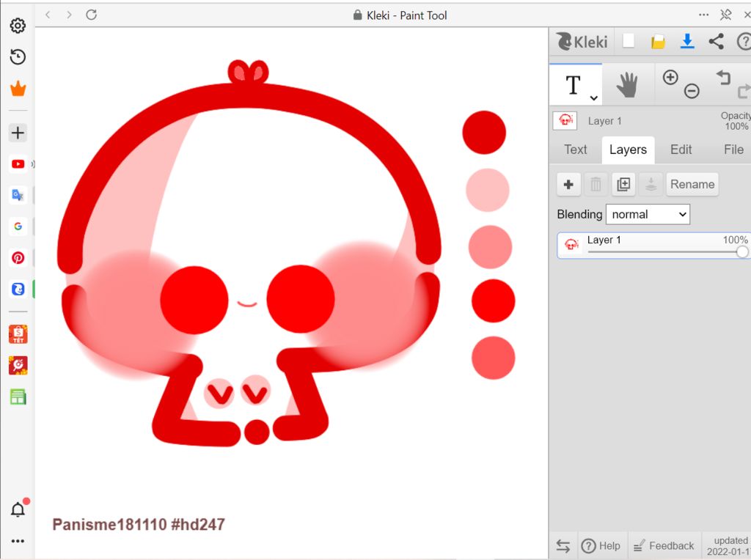Screen dimensions: 751x560
Task: Click the orange crown icon in sidebar
Action: point(18,89)
